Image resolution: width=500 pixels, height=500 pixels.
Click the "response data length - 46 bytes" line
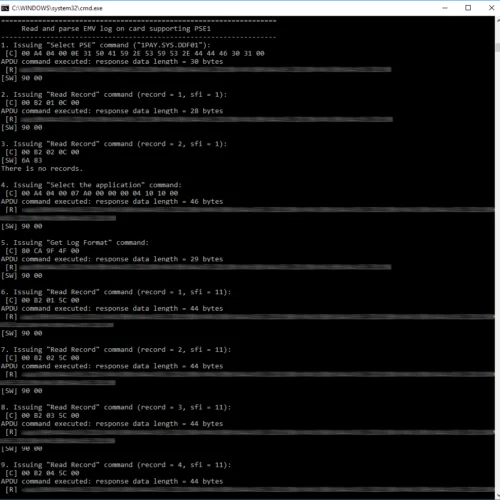point(112,202)
